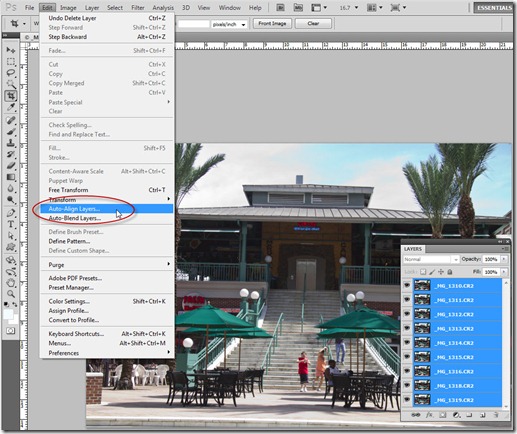Hide layer _MG_1315.CR2
Image resolution: width=517 pixels, height=434 pixels.
(x=407, y=357)
